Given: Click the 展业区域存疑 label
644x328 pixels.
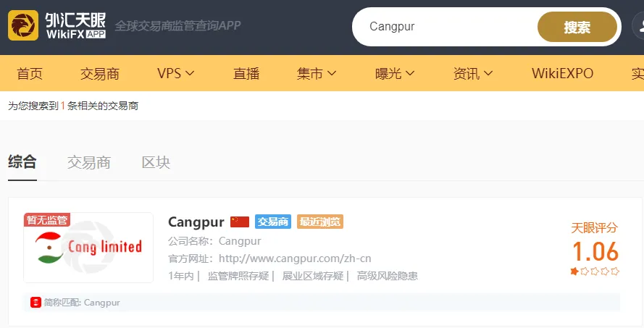Looking at the screenshot, I should pyautogui.click(x=313, y=276).
